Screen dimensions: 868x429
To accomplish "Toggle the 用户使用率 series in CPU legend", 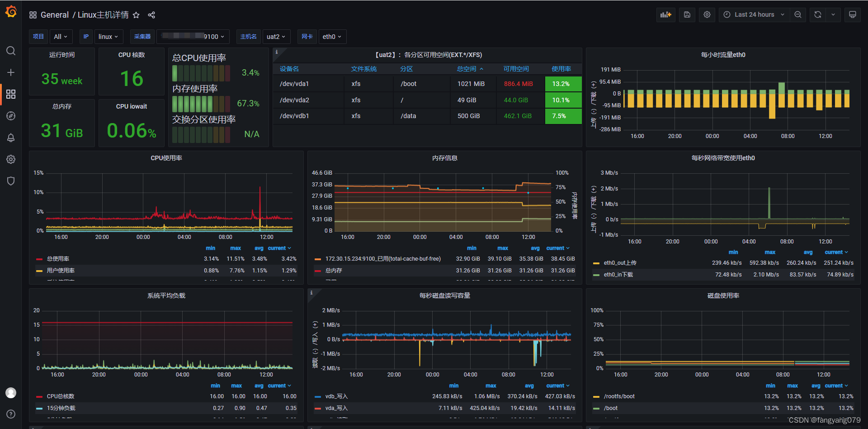I will pyautogui.click(x=61, y=271).
